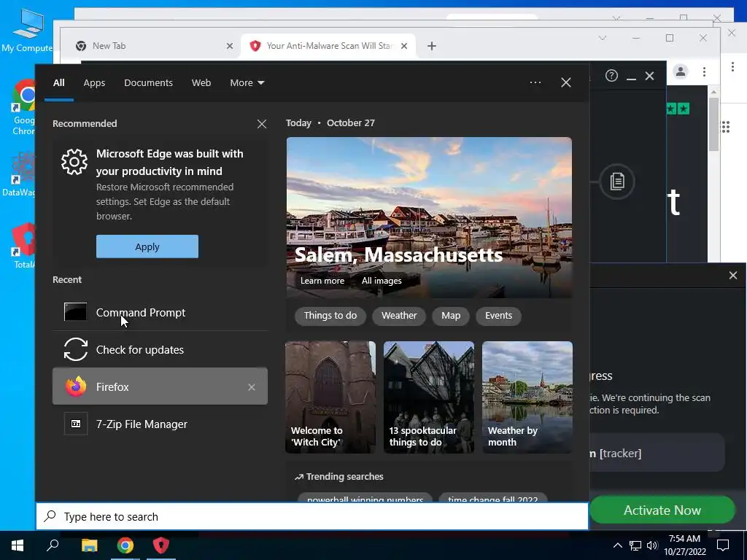The height and width of the screenshot is (560, 747).
Task: Click the 'time change fall 2022' trending search
Action: (x=492, y=498)
